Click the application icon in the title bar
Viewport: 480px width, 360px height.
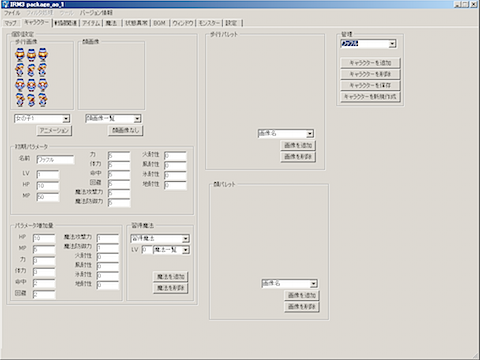[5, 4]
